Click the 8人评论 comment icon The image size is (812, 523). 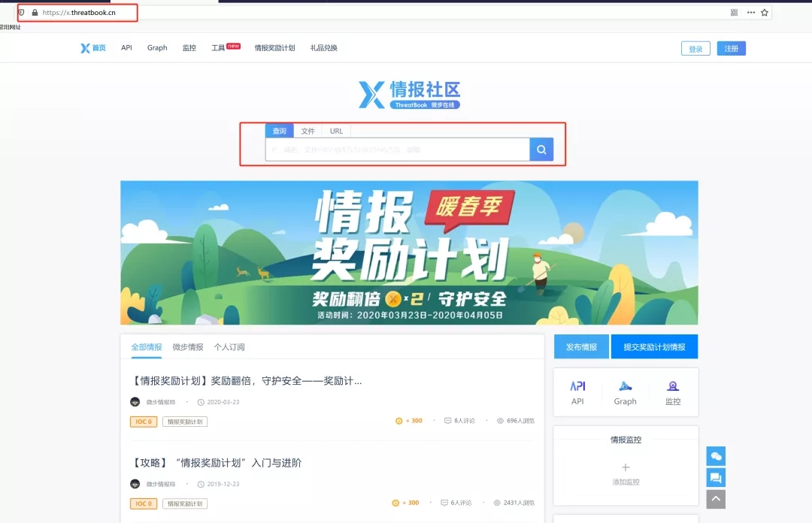(447, 421)
